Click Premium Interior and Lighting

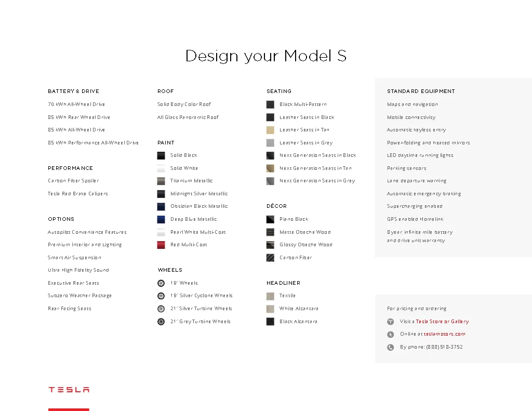click(85, 245)
